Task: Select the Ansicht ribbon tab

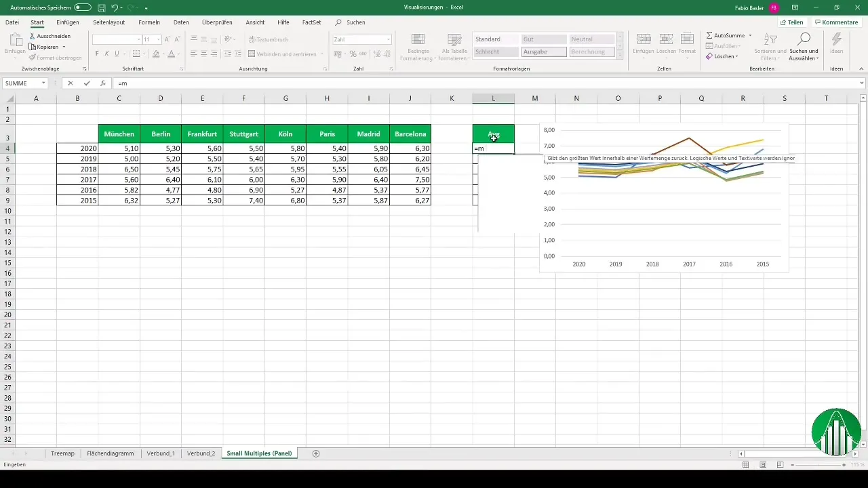Action: (255, 22)
